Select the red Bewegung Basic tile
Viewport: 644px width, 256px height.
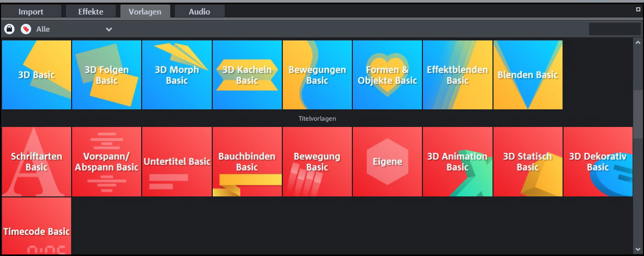[x=317, y=162]
